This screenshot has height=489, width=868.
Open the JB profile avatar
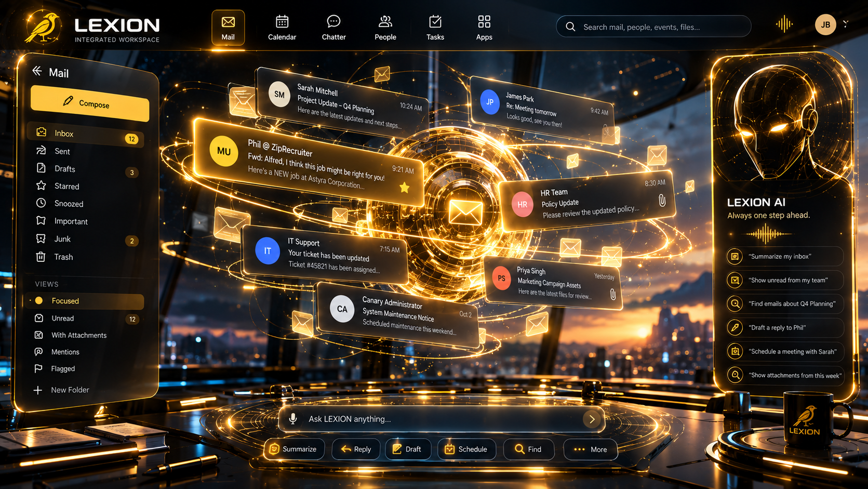click(x=825, y=24)
